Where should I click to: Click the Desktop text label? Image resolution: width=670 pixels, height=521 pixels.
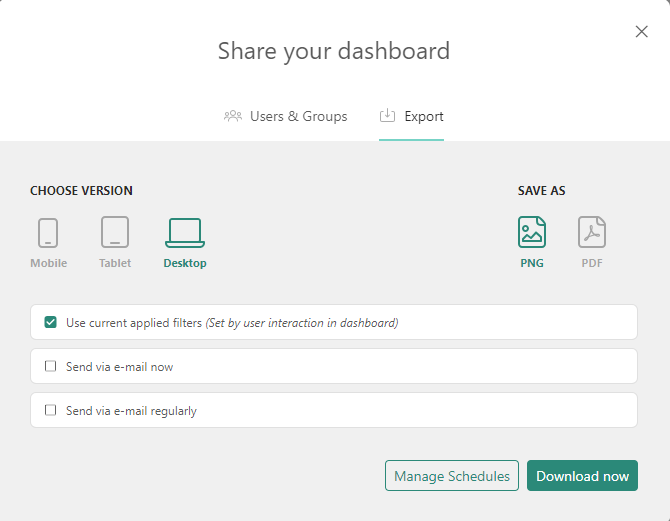pos(185,264)
